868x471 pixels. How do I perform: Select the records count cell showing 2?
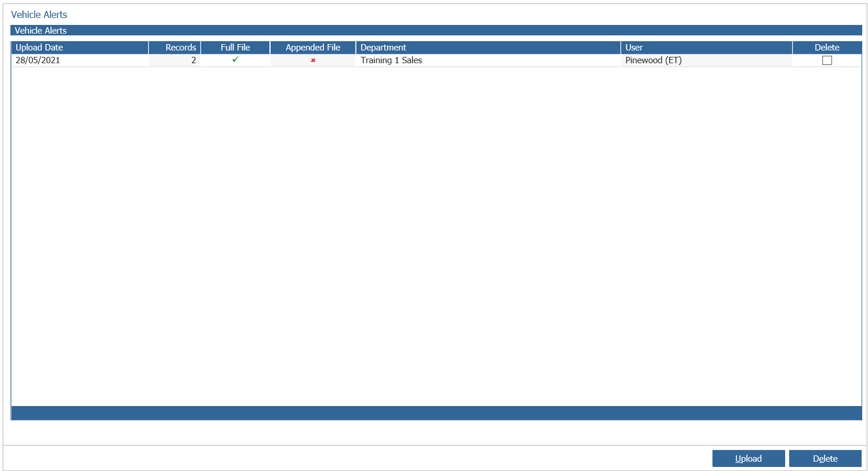(x=175, y=60)
